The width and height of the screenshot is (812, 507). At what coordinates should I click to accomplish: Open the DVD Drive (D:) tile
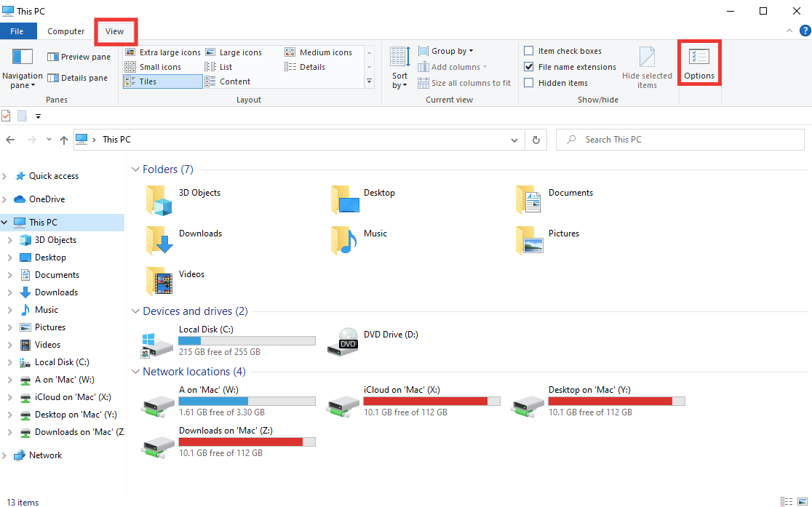click(x=373, y=342)
